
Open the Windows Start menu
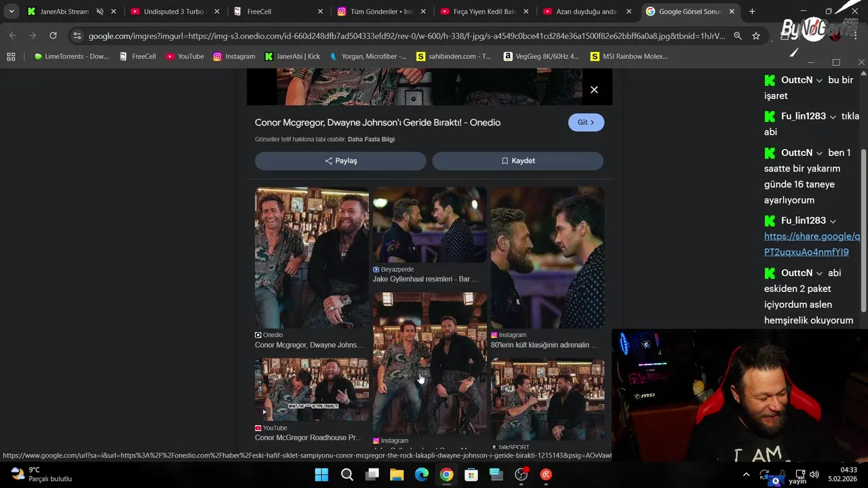tap(321, 474)
